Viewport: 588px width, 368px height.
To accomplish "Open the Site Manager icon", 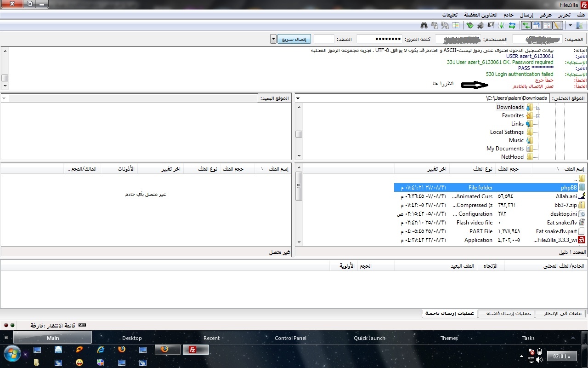I will (580, 26).
